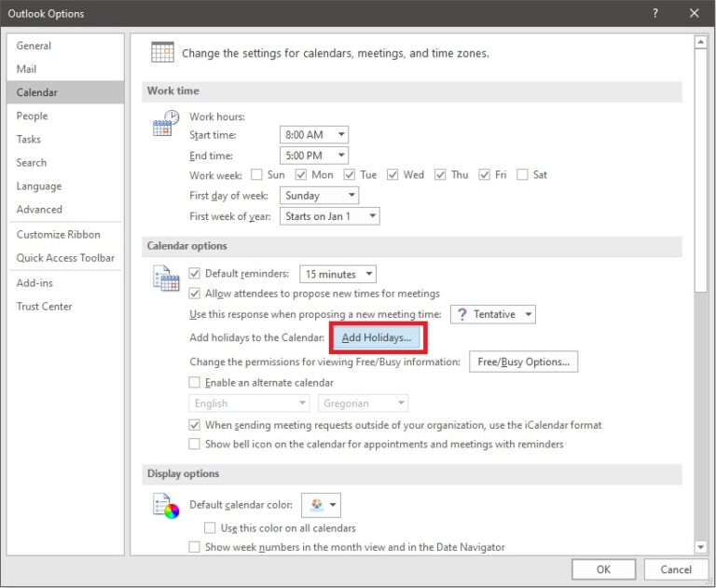Open Free/Busy Options
Image resolution: width=716 pixels, height=588 pixels.
coord(522,362)
